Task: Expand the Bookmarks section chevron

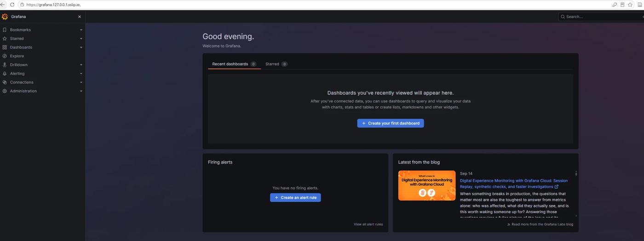Action: pos(81,30)
